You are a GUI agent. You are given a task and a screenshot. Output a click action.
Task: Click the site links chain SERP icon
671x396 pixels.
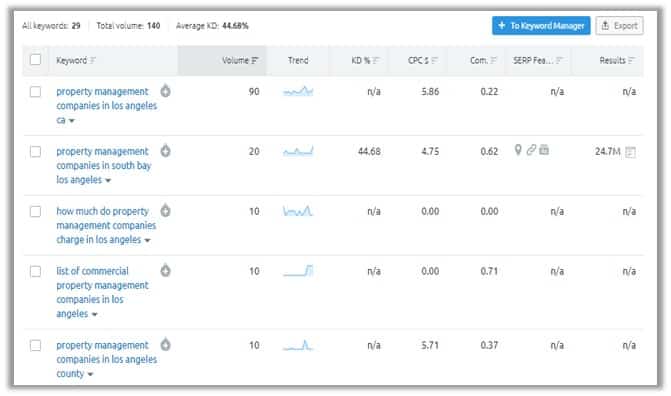531,150
